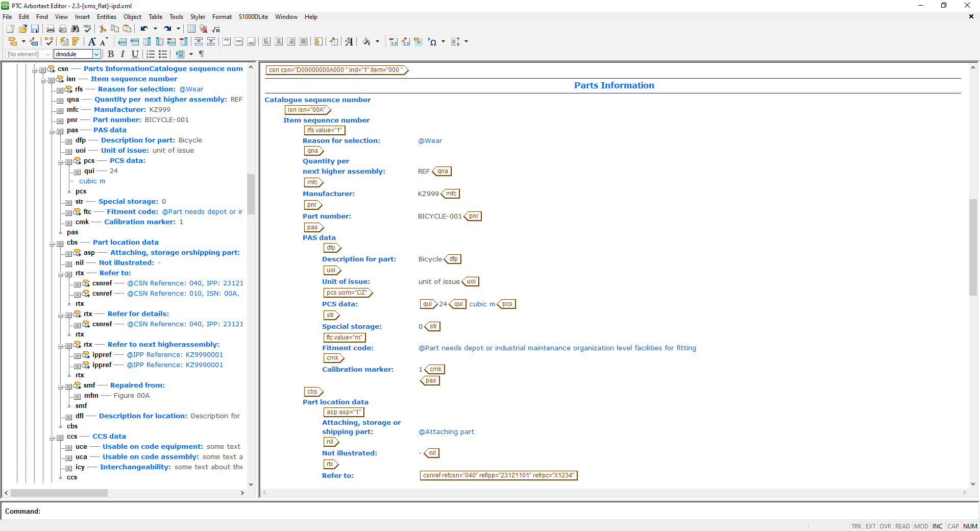This screenshot has width=980, height=531.
Task: Toggle Bold formatting
Action: coord(111,54)
